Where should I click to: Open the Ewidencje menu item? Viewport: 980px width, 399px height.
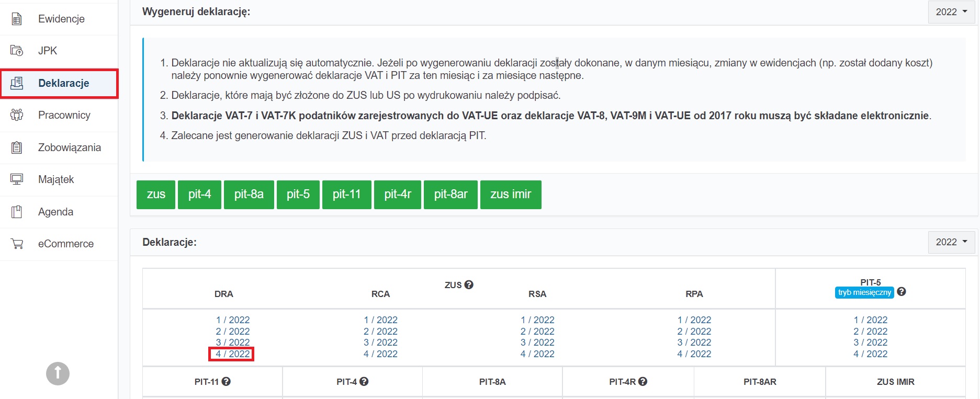59,19
